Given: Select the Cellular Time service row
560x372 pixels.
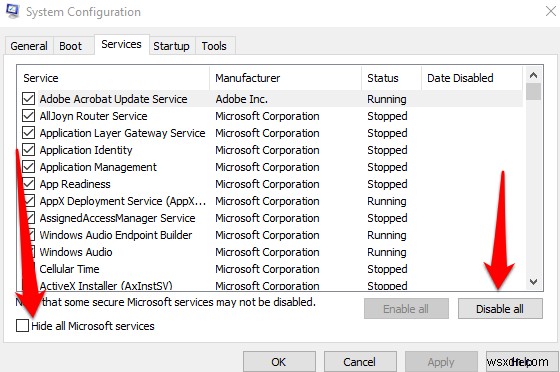Looking at the screenshot, I should (270, 269).
